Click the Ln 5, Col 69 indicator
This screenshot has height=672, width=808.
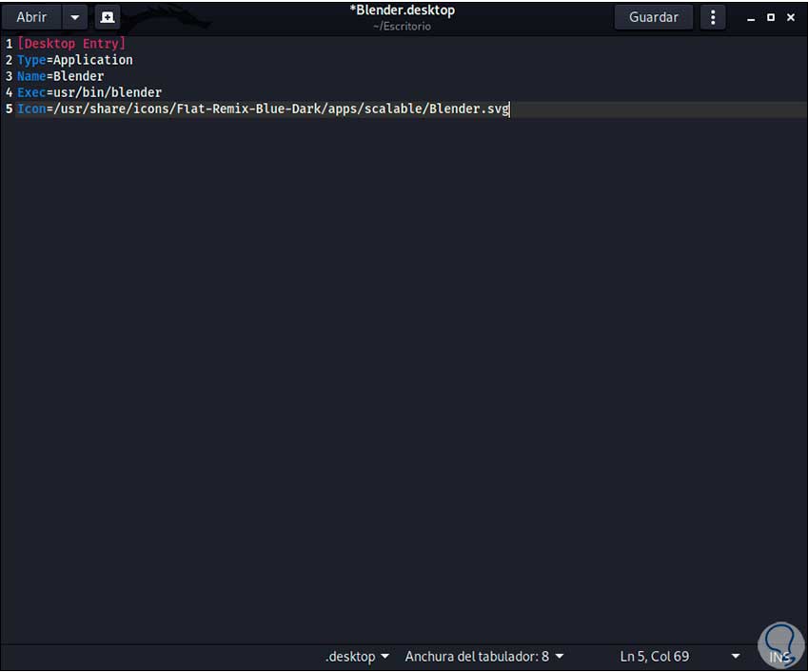click(654, 657)
